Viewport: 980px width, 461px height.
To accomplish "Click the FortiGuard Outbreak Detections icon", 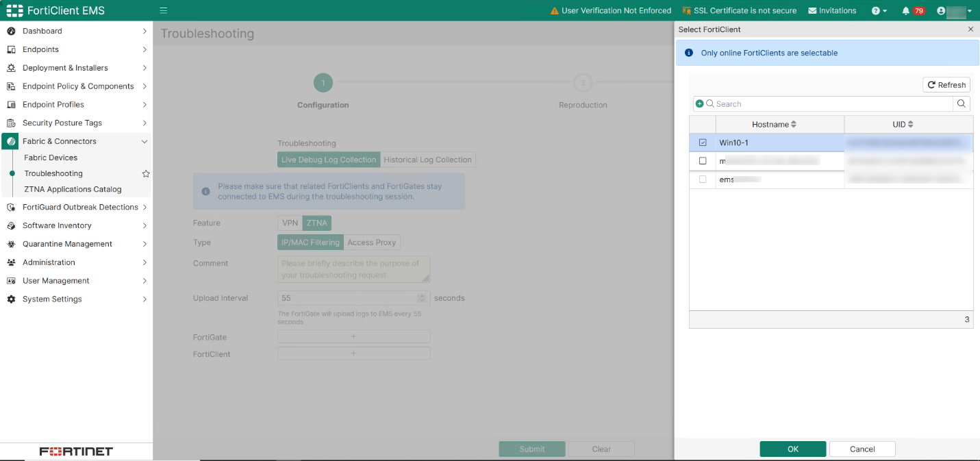I will coord(11,207).
